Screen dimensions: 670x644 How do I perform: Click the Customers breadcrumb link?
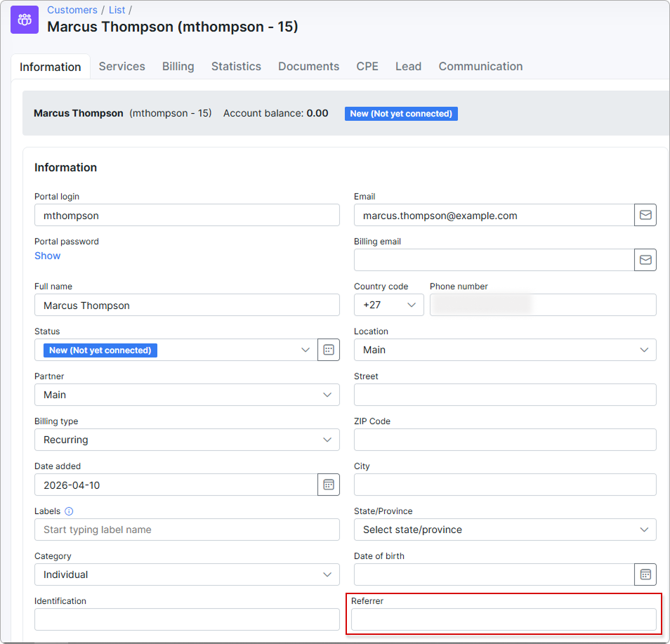coord(72,10)
